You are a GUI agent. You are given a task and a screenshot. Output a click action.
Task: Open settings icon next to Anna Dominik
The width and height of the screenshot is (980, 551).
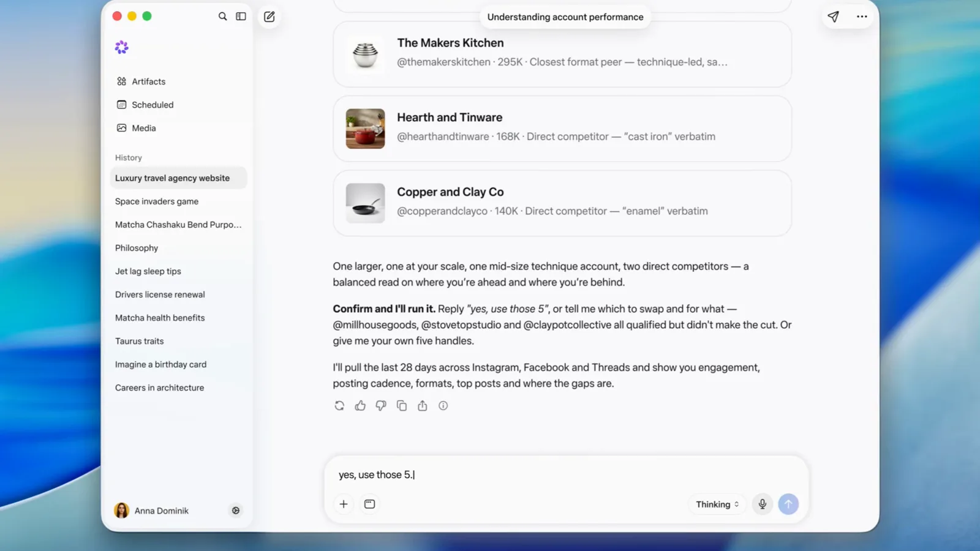pos(236,510)
